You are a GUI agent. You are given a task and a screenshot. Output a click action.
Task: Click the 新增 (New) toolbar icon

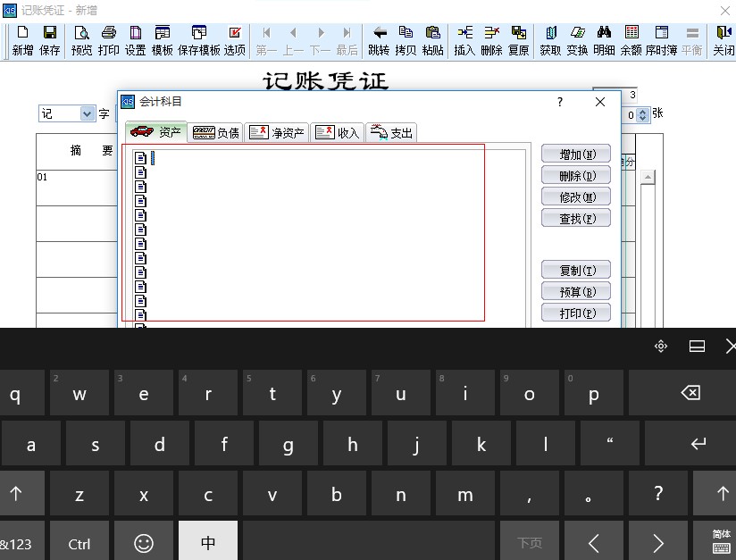(22, 40)
